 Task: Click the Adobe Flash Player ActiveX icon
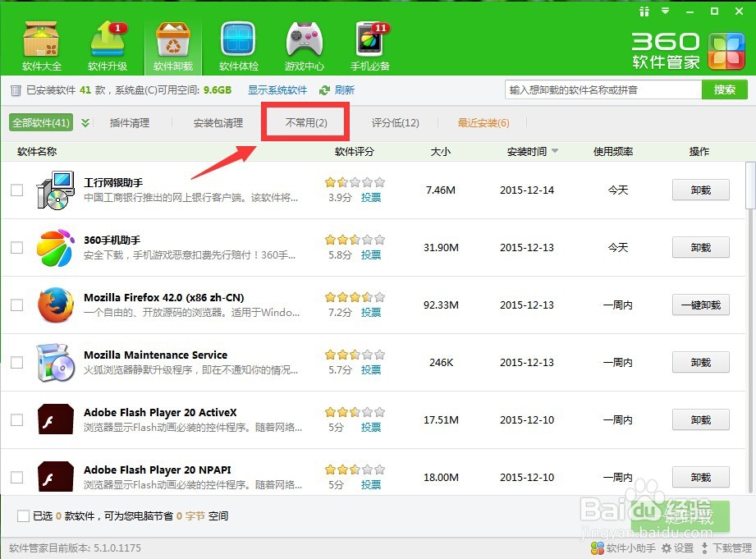click(x=56, y=419)
